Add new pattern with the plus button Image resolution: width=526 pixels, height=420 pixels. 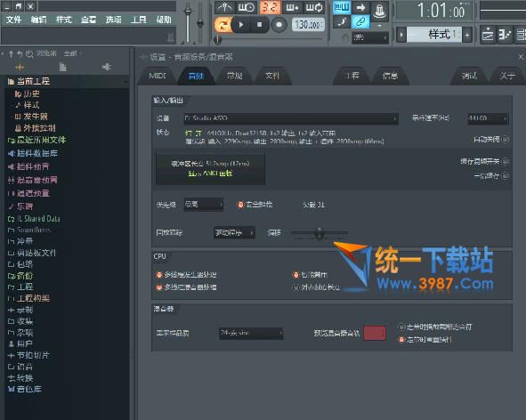(467, 35)
